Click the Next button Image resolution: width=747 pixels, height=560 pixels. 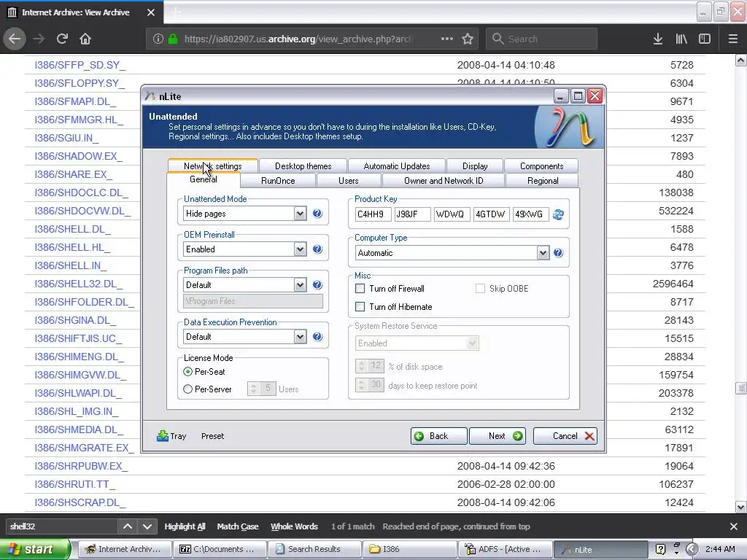tap(498, 436)
